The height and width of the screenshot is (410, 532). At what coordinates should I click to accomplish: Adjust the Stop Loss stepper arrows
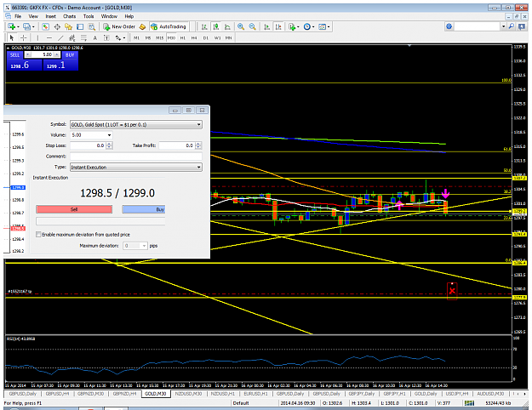[109, 145]
